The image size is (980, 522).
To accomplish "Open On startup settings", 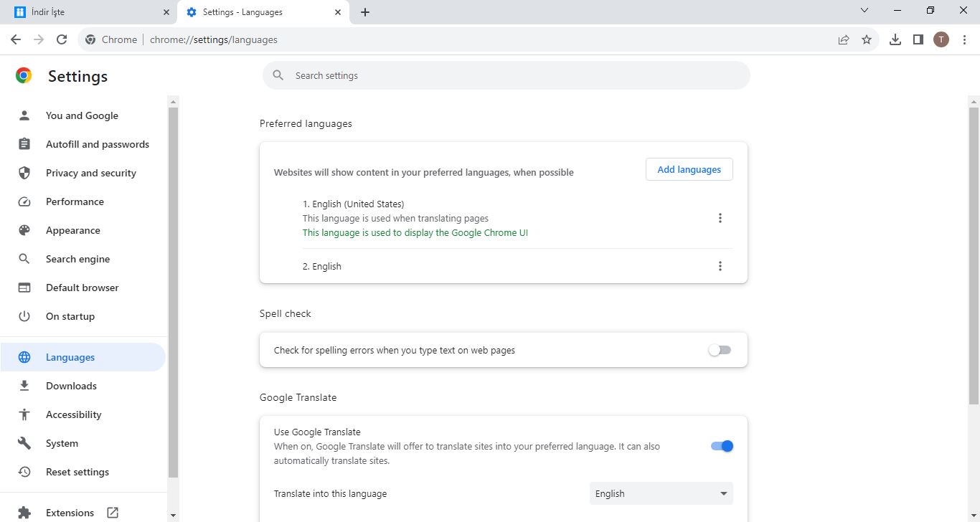I will click(x=83, y=316).
